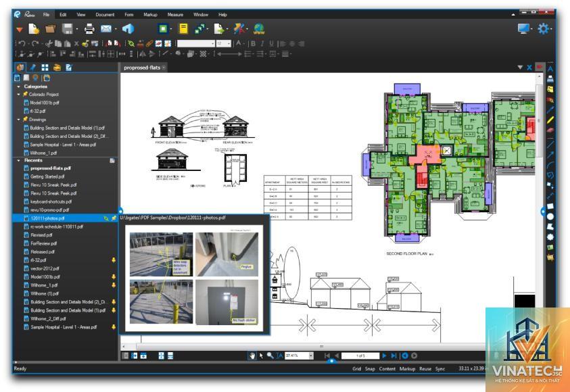This screenshot has height=392, width=570.
Task: Click the page number field showing 1 of 5
Action: [x=360, y=356]
